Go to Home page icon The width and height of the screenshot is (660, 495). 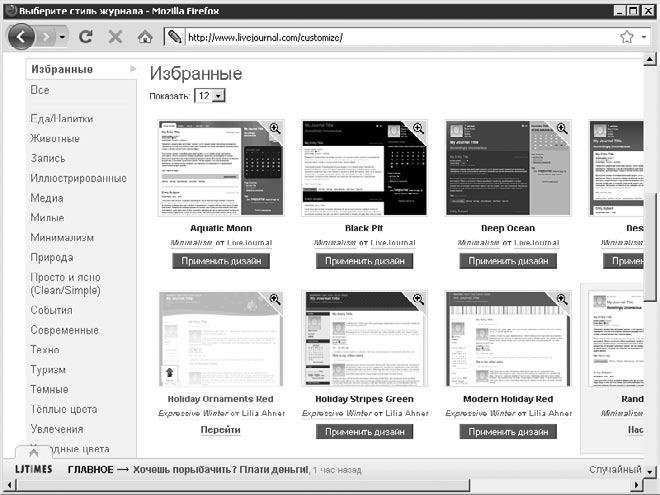144,37
